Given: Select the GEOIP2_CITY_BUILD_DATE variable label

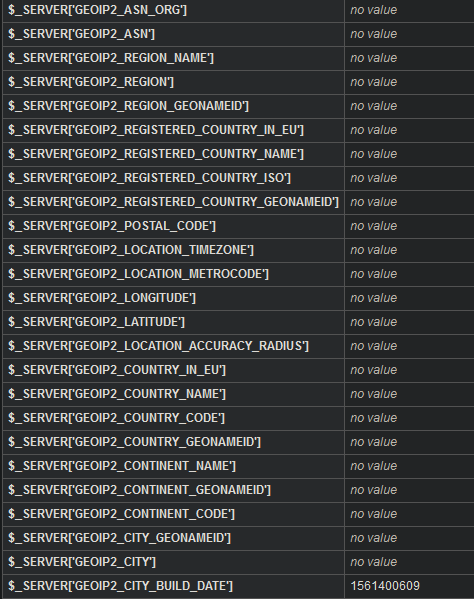Looking at the screenshot, I should pyautogui.click(x=120, y=586).
